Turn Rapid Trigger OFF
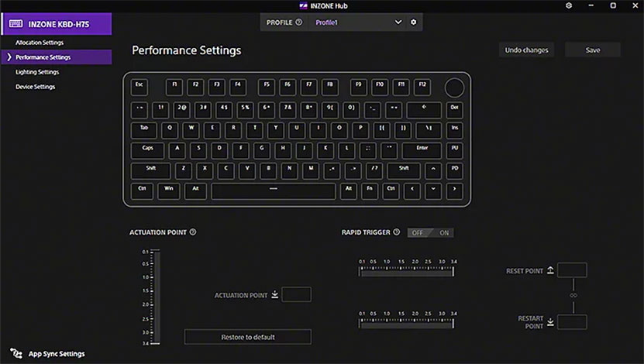Screen dimensions: 644x364 pos(418,232)
